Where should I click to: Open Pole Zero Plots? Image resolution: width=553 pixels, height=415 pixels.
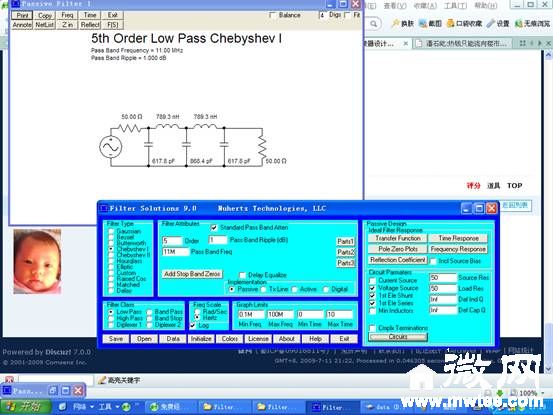[397, 249]
